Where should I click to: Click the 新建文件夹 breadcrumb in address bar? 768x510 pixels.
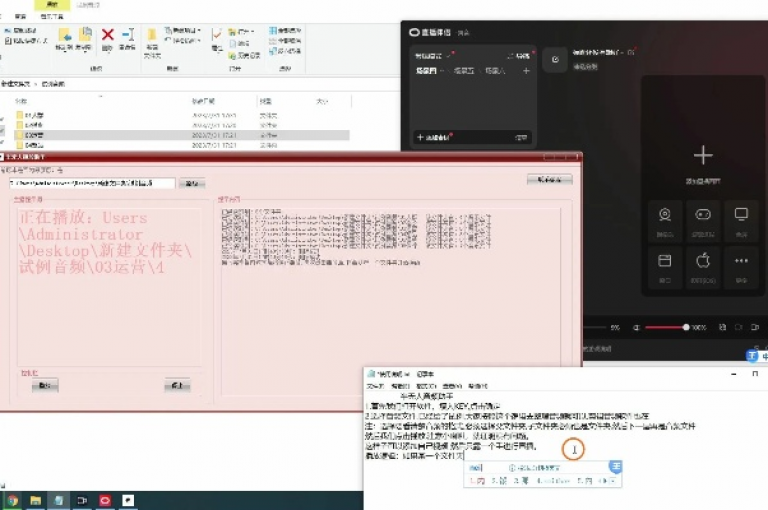click(16, 84)
